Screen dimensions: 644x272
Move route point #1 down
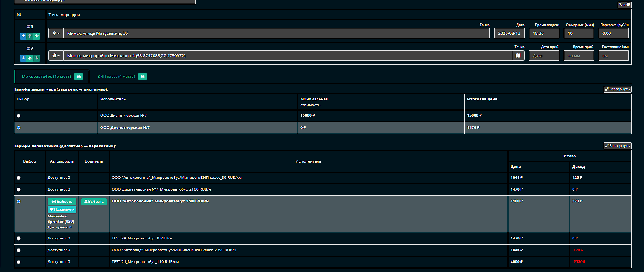[x=37, y=36]
